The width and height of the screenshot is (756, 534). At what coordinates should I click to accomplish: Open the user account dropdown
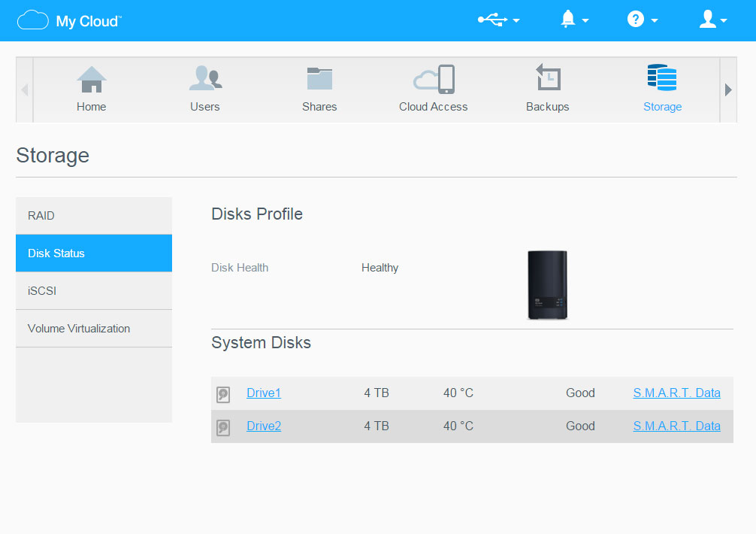point(712,20)
